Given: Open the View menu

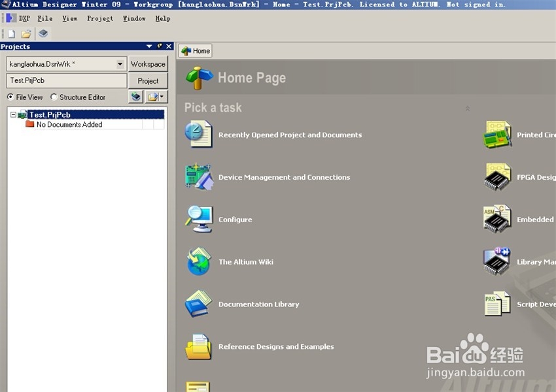Looking at the screenshot, I should [69, 18].
